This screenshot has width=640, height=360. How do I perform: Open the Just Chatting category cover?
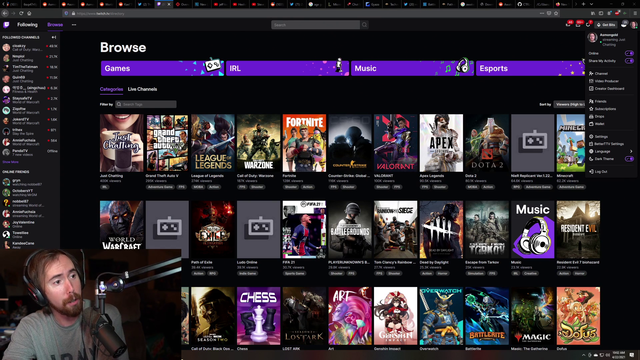[x=122, y=143]
